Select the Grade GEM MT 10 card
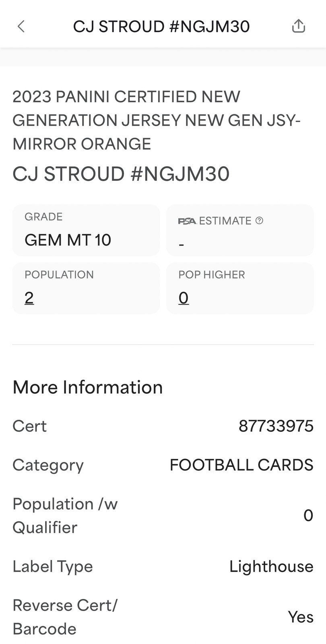The width and height of the screenshot is (326, 644). (x=86, y=230)
